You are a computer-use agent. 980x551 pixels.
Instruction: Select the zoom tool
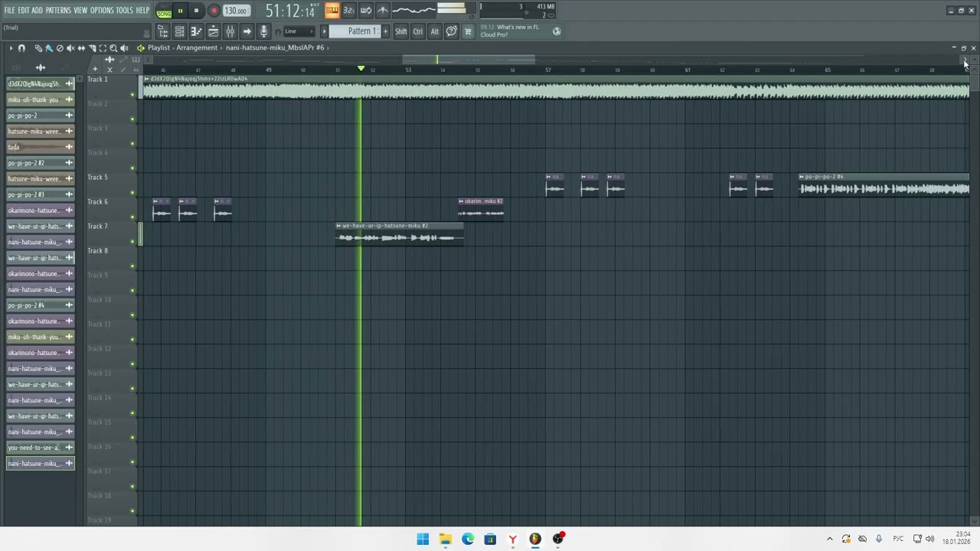(113, 48)
